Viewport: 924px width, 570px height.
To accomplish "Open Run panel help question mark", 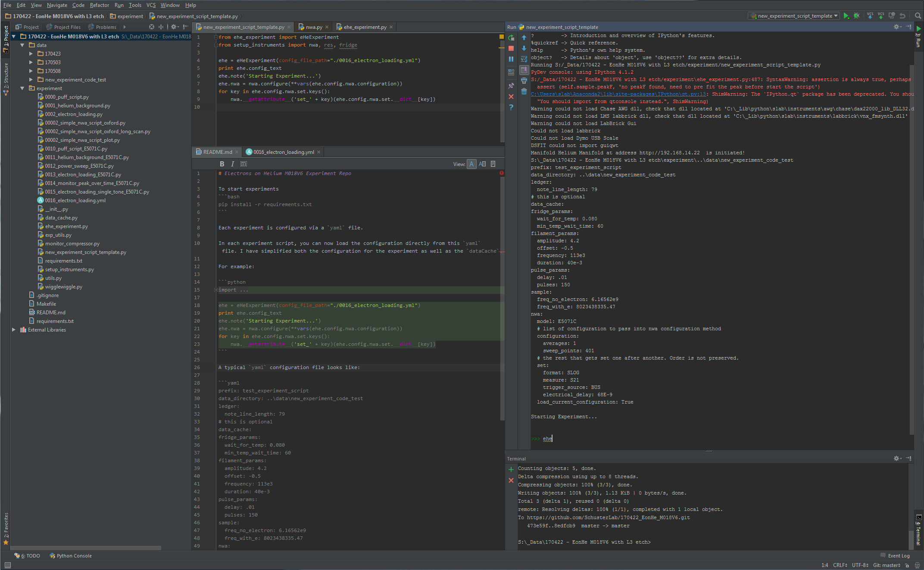I will tap(511, 107).
